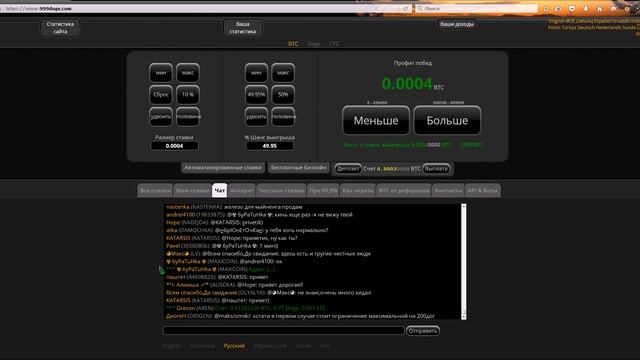
Task: Click the '10 %' bet button
Action: coord(188,95)
